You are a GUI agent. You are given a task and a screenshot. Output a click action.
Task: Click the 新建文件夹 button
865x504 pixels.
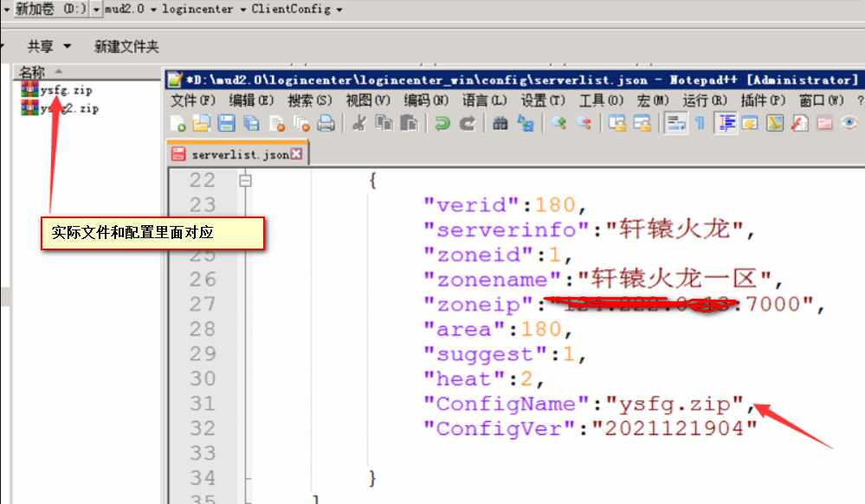pyautogui.click(x=126, y=46)
